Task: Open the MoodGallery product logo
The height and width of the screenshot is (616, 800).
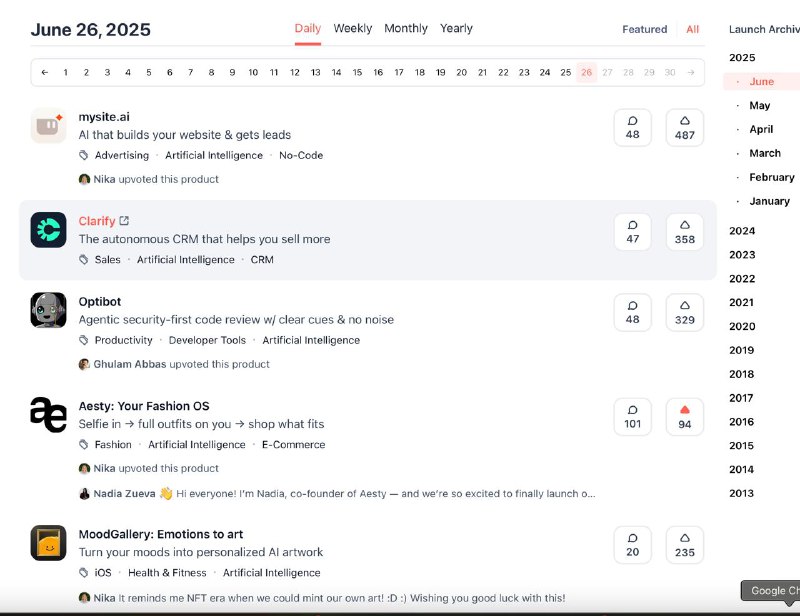Action: click(x=48, y=543)
